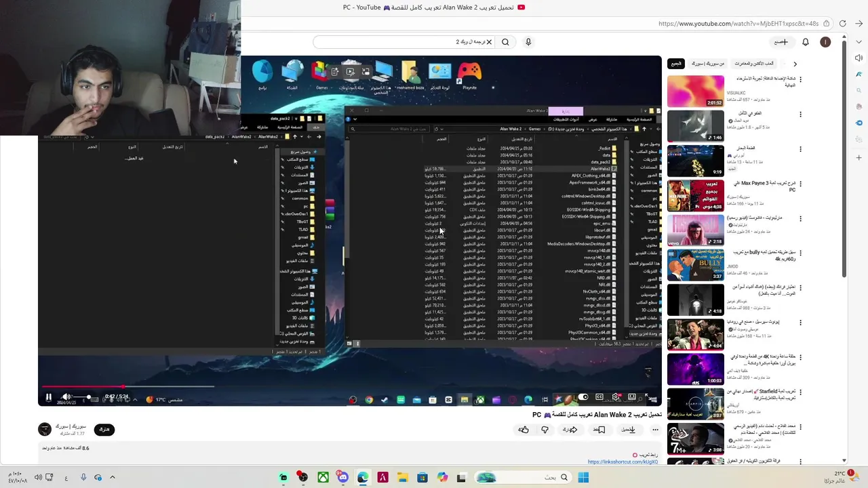
Task: Download the video with تحميل button
Action: pyautogui.click(x=629, y=430)
